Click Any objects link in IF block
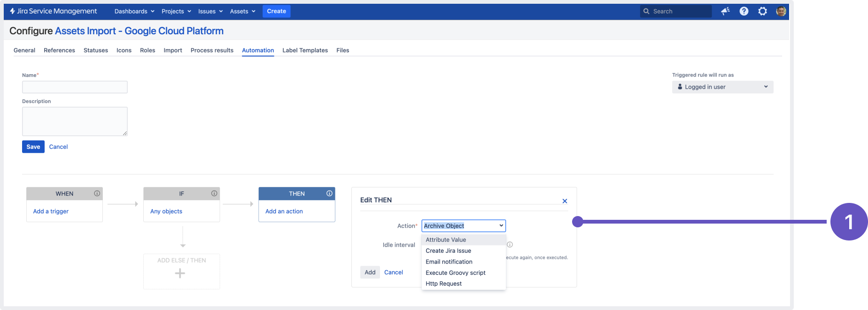This screenshot has height=310, width=868. point(166,211)
